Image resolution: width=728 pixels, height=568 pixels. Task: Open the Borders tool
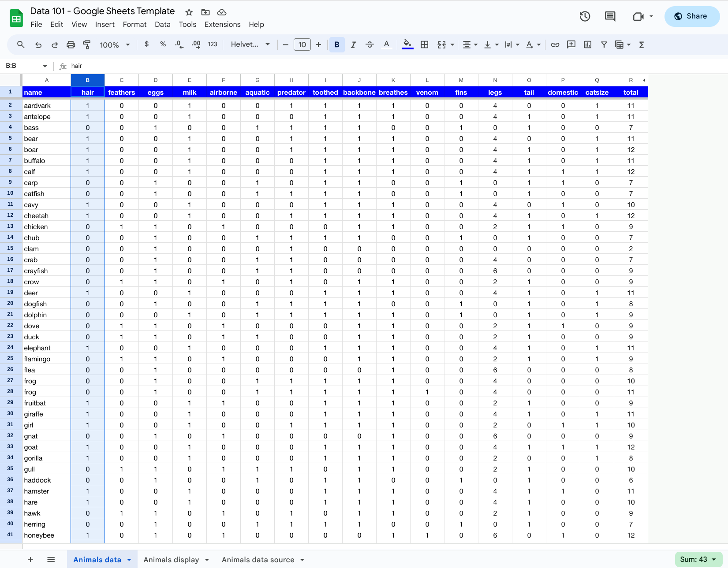424,45
